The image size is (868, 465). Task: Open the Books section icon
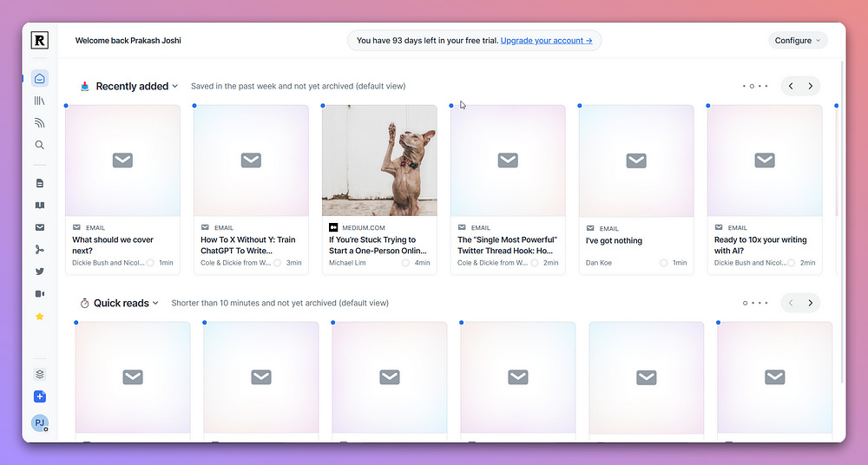click(x=40, y=206)
